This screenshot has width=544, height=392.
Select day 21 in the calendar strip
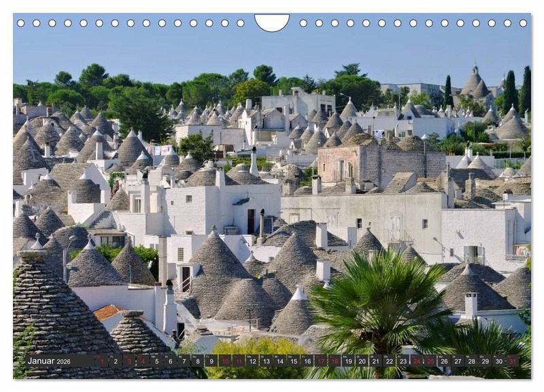coord(376,361)
